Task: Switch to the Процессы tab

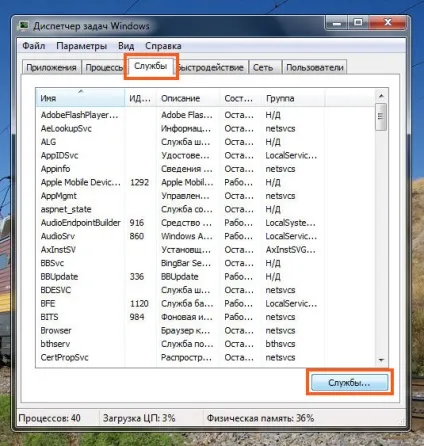Action: coord(104,67)
